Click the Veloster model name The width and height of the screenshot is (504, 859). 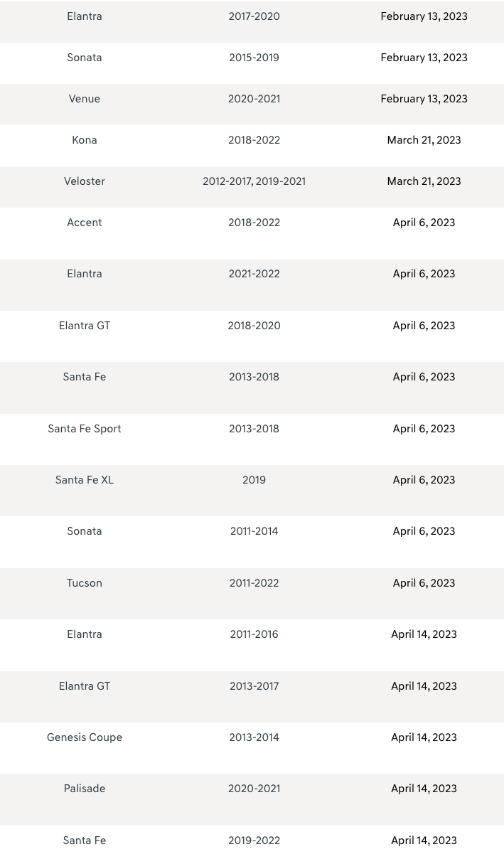[x=85, y=181]
